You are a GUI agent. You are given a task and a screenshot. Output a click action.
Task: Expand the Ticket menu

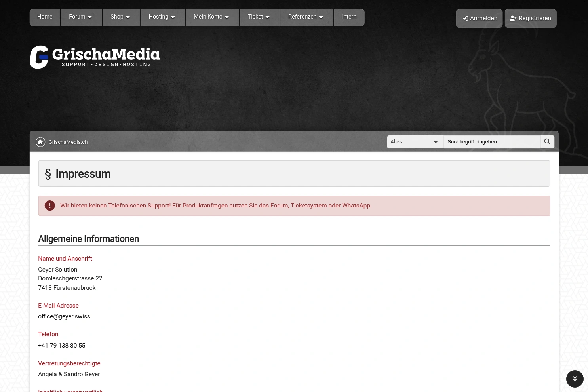point(259,17)
